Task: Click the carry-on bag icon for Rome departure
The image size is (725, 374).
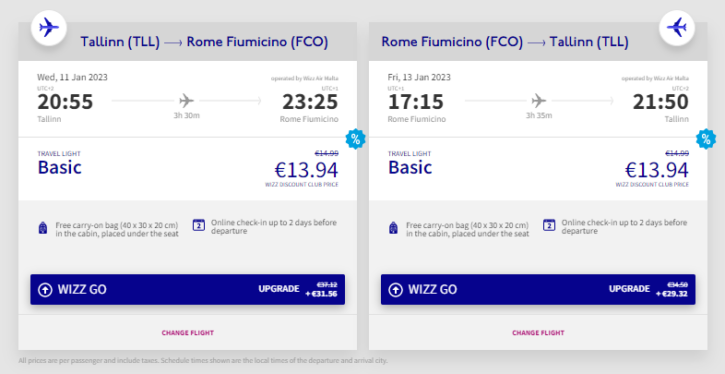Action: pyautogui.click(x=393, y=228)
